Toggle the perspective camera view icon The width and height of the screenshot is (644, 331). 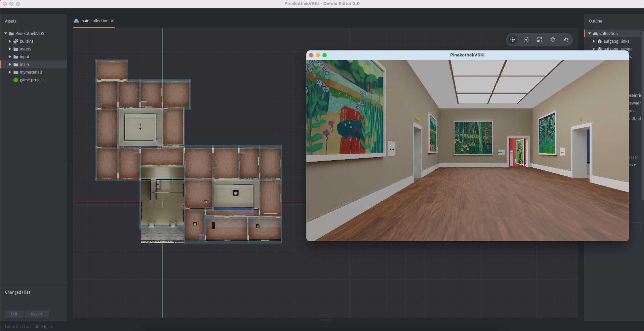[553, 39]
